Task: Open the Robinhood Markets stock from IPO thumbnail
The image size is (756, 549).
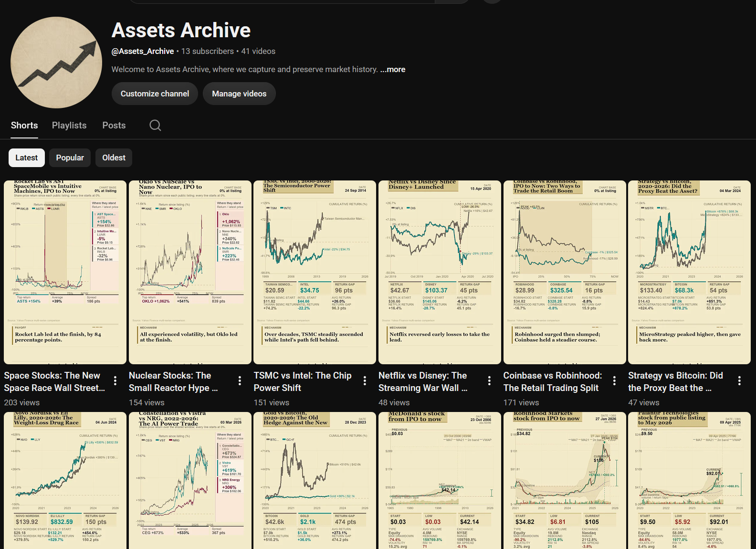Action: [565, 480]
